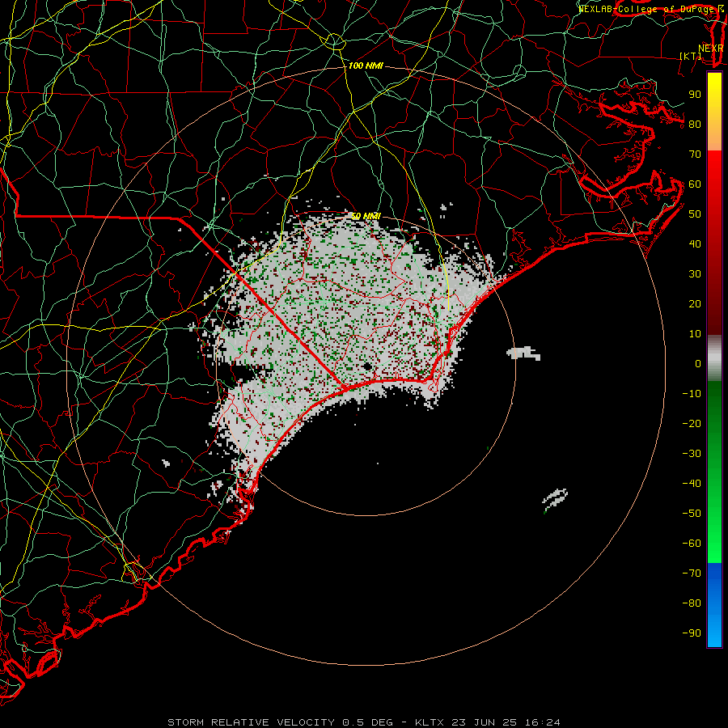Click the blue segment of the color bar
The width and height of the screenshot is (728, 728).
714,605
